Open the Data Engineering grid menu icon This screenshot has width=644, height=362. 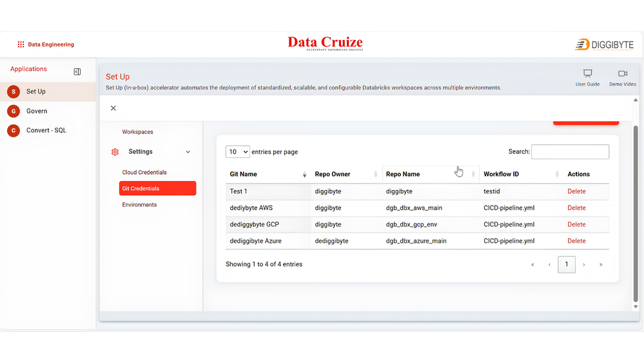coord(21,44)
